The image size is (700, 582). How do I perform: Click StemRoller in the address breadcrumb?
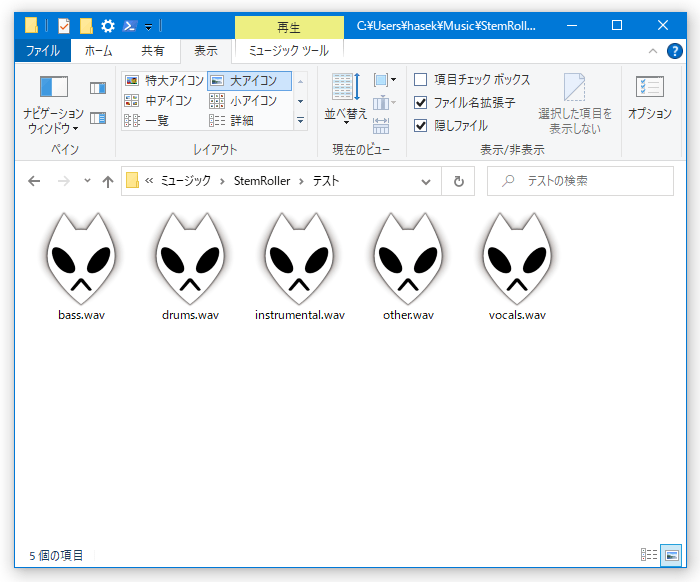click(262, 181)
